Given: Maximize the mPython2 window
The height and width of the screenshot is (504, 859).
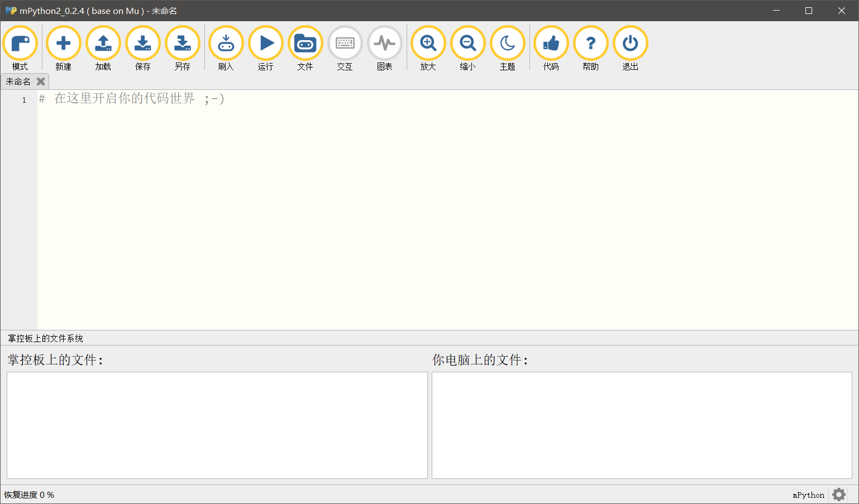Looking at the screenshot, I should pyautogui.click(x=809, y=11).
